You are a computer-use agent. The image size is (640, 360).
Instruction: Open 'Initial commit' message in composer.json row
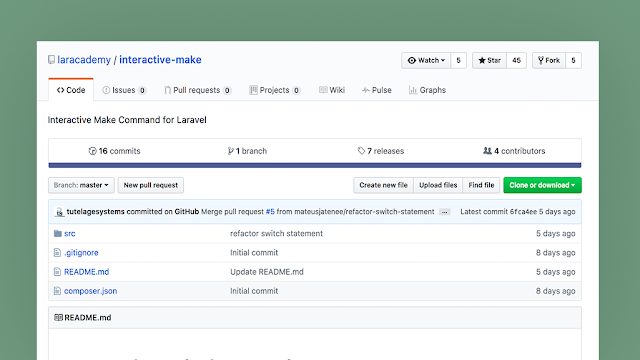coord(254,291)
